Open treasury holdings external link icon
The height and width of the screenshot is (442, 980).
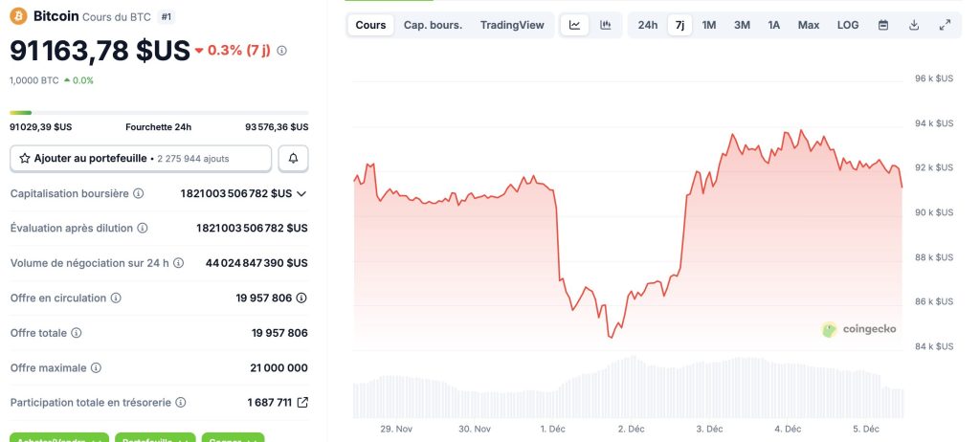(x=303, y=403)
